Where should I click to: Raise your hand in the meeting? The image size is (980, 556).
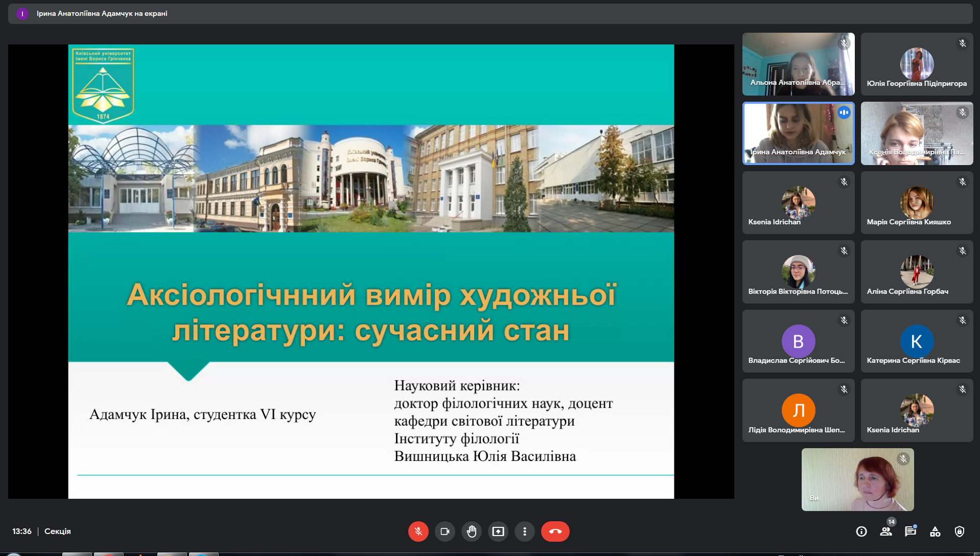[x=471, y=531]
